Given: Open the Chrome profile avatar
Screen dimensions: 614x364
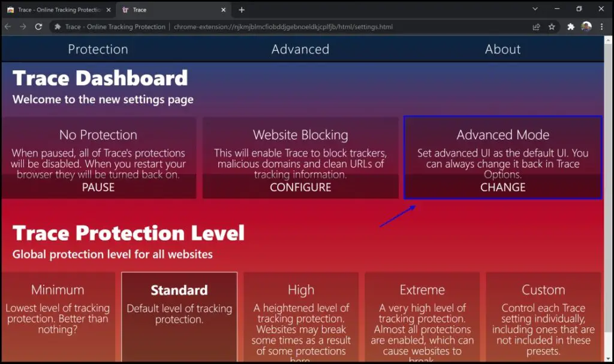Looking at the screenshot, I should tap(586, 26).
